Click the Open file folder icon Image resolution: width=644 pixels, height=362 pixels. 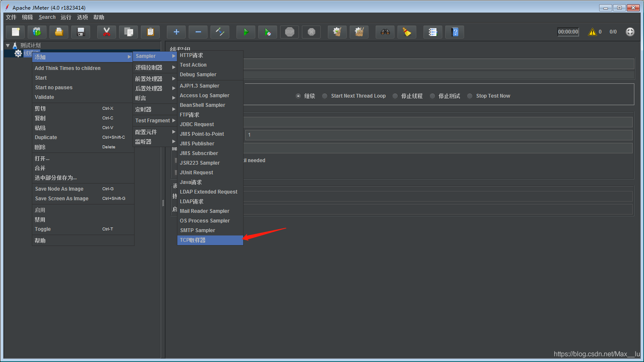[x=59, y=32]
